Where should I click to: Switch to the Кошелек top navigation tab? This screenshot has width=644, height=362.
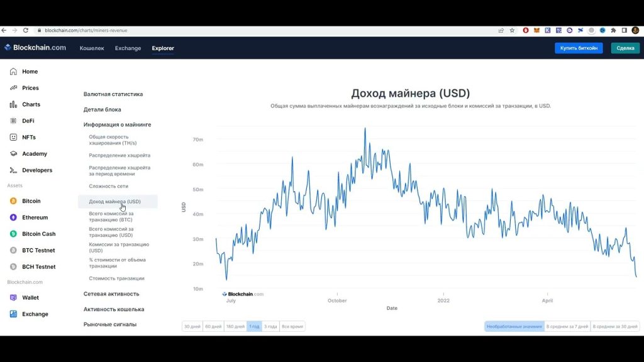[92, 48]
